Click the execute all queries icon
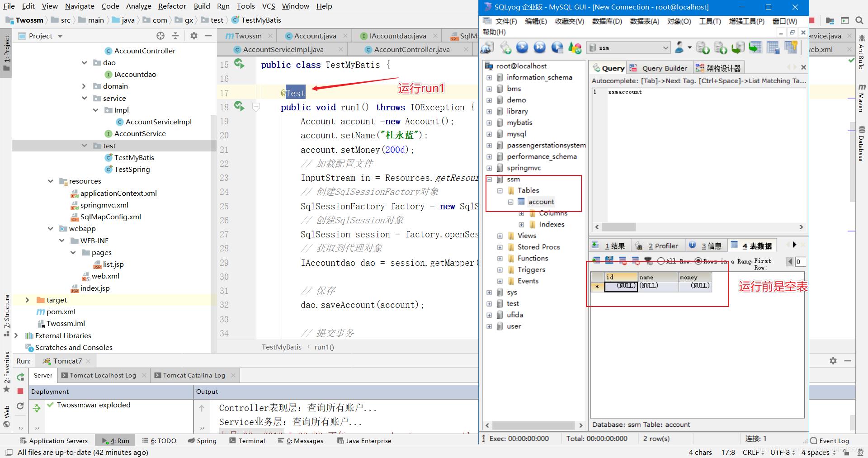The image size is (868, 458). click(539, 47)
